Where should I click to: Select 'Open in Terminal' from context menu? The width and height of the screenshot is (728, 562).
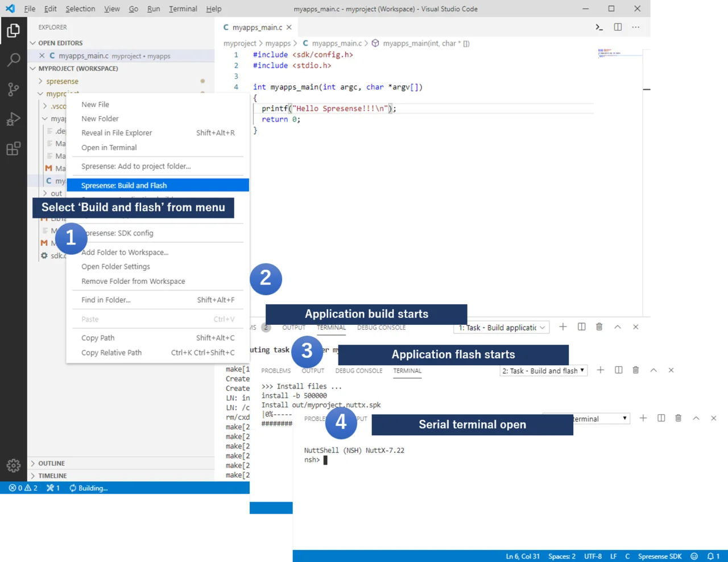(158, 147)
